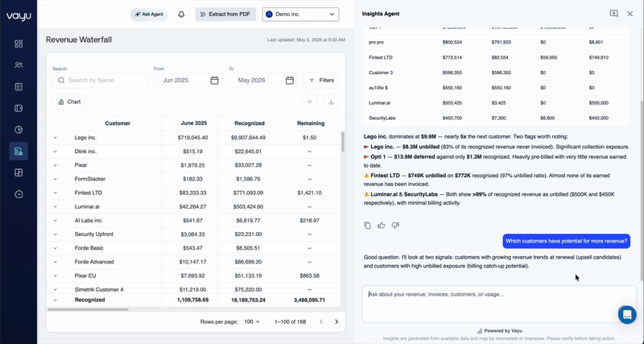Expand the Dlink inc. row

tap(55, 151)
